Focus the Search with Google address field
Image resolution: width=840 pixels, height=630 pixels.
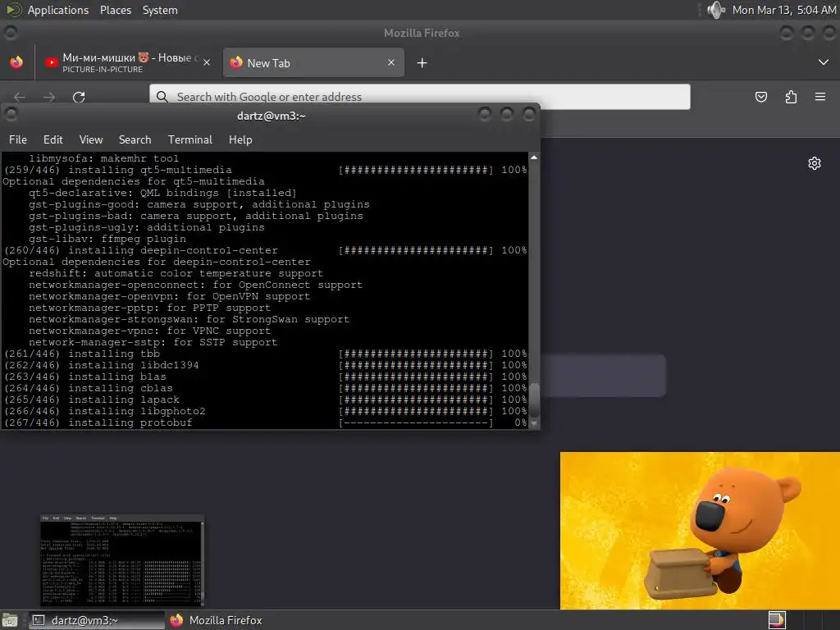419,97
